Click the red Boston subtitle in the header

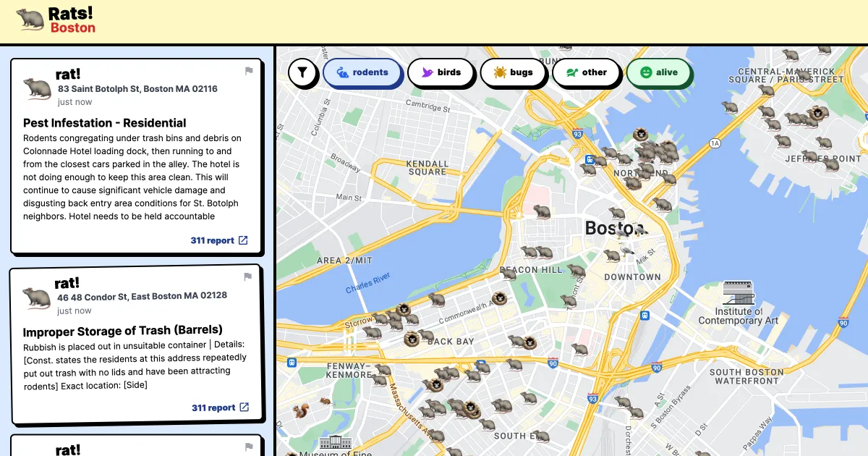(x=73, y=28)
